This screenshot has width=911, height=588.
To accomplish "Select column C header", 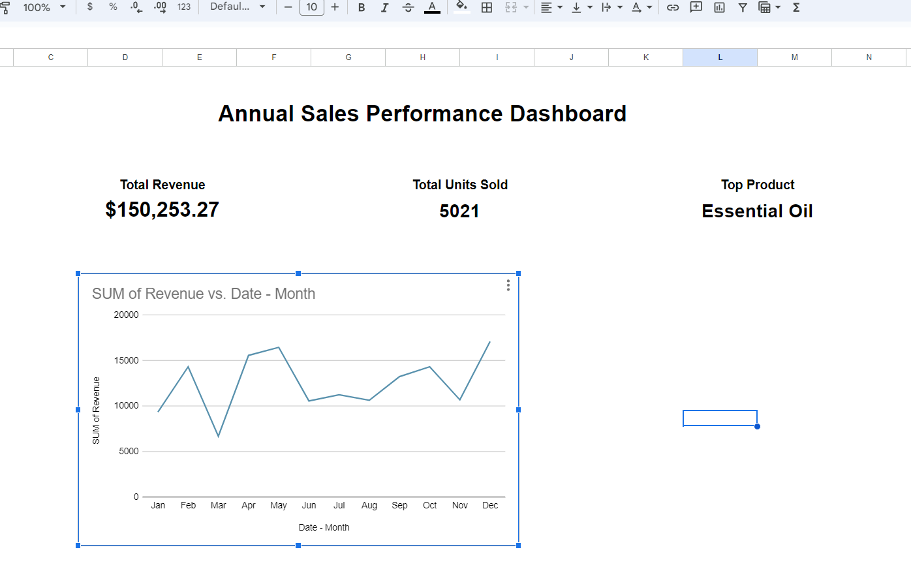I will (51, 57).
